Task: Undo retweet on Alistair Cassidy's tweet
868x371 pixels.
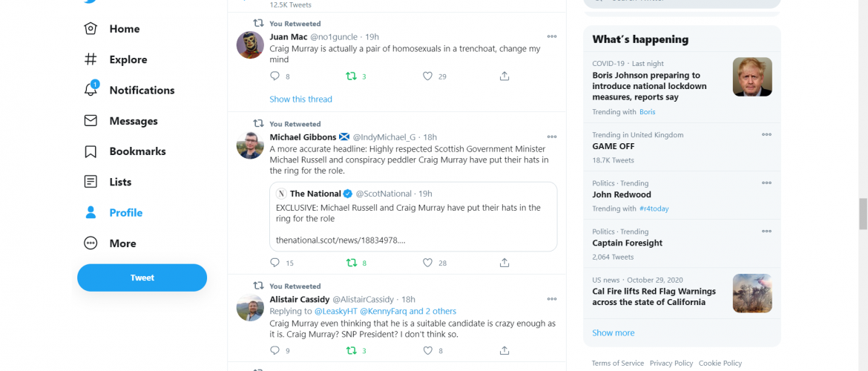Action: tap(352, 350)
